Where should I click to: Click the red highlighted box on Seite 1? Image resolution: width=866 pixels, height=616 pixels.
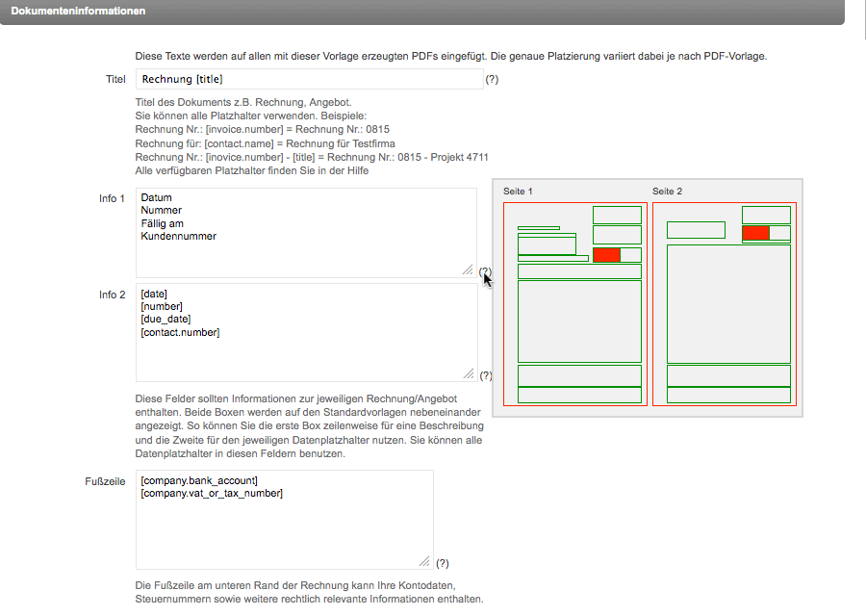point(606,255)
